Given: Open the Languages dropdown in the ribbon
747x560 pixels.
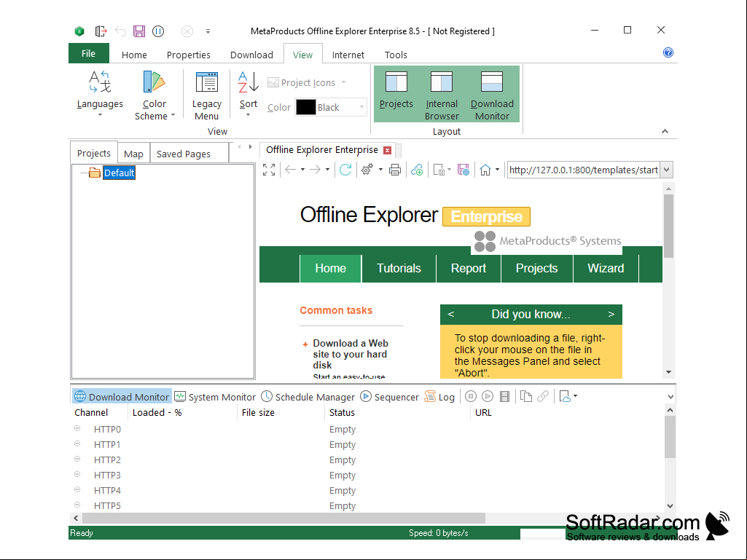Looking at the screenshot, I should [100, 94].
